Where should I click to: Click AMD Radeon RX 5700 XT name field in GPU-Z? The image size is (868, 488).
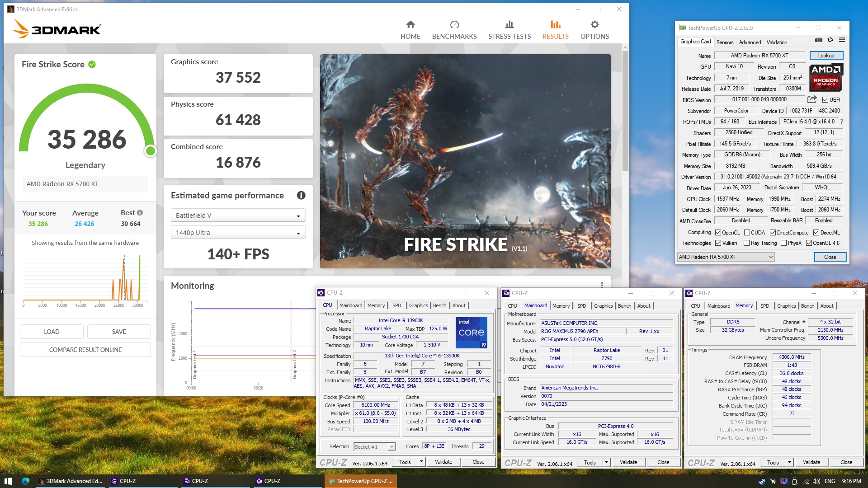tap(759, 56)
